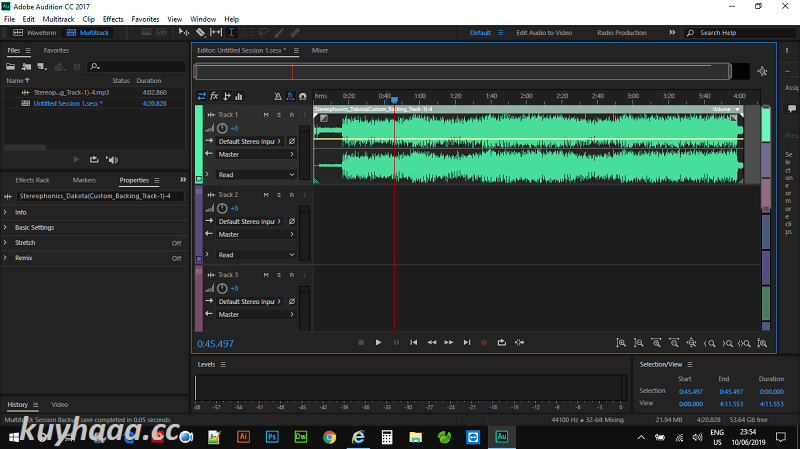Image resolution: width=800 pixels, height=449 pixels.
Task: Click the headphones monitoring icon
Action: click(x=303, y=96)
